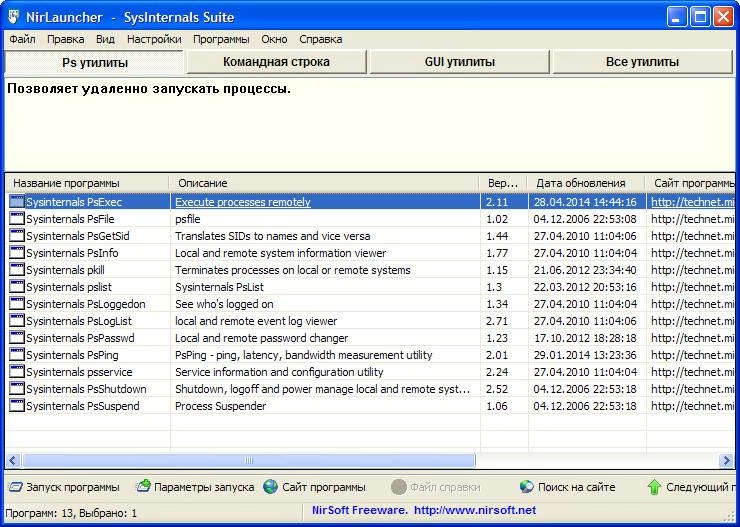Select 'Execute processes remotely' description text

[x=243, y=202]
